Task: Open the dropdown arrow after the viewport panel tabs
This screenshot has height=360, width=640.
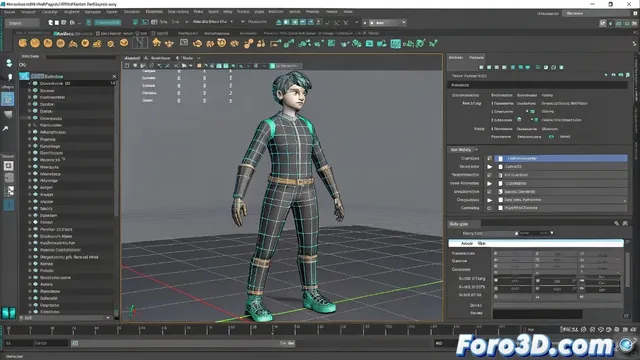Action: click(x=199, y=58)
